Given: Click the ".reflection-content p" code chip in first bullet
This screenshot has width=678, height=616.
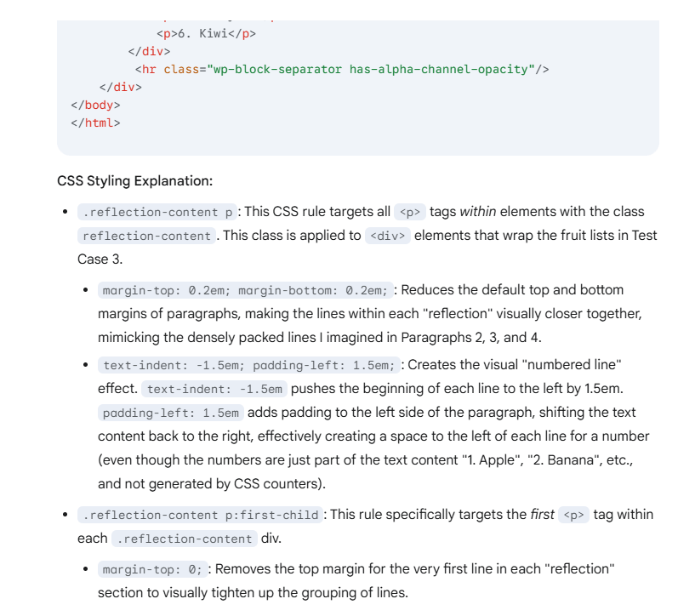Looking at the screenshot, I should [x=157, y=212].
